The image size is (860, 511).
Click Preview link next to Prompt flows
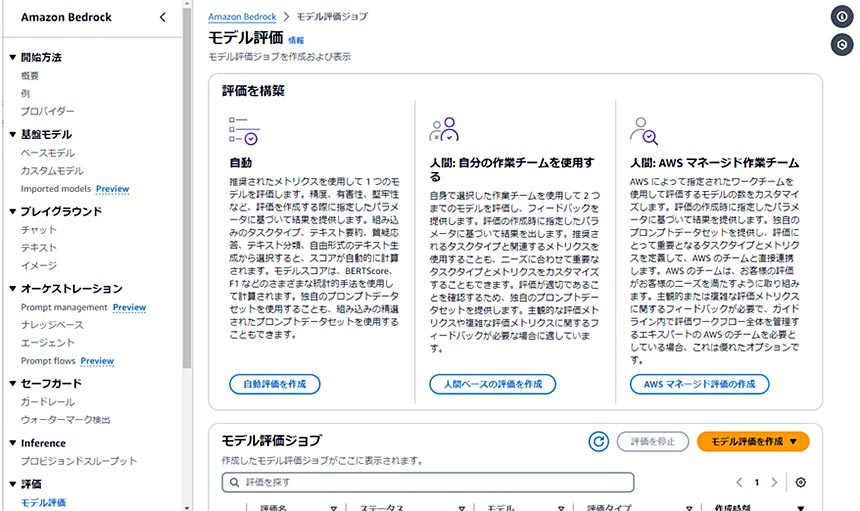coord(97,361)
